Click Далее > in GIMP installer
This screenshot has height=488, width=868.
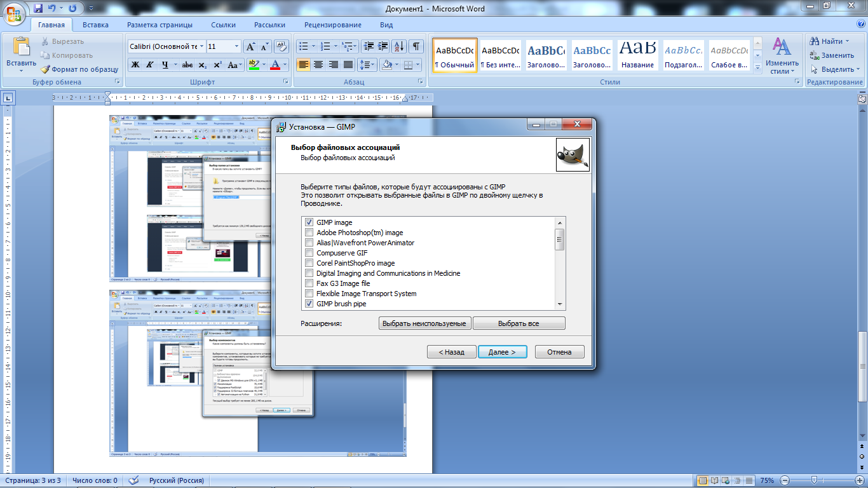[x=502, y=352]
